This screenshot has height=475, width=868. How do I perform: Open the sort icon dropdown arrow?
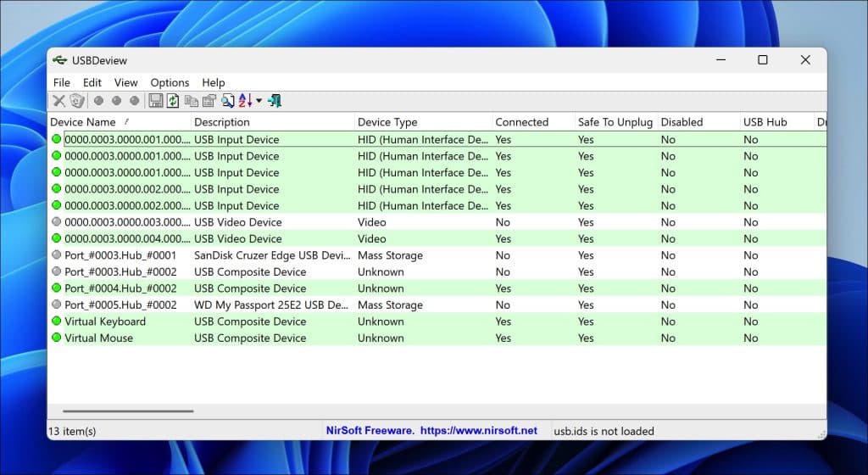click(x=259, y=101)
